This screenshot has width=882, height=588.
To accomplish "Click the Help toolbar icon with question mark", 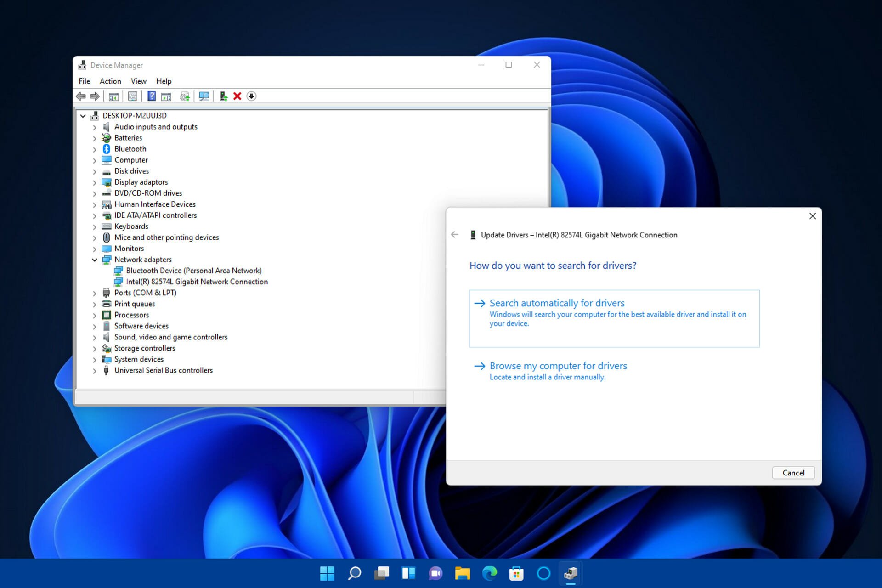I will (152, 96).
